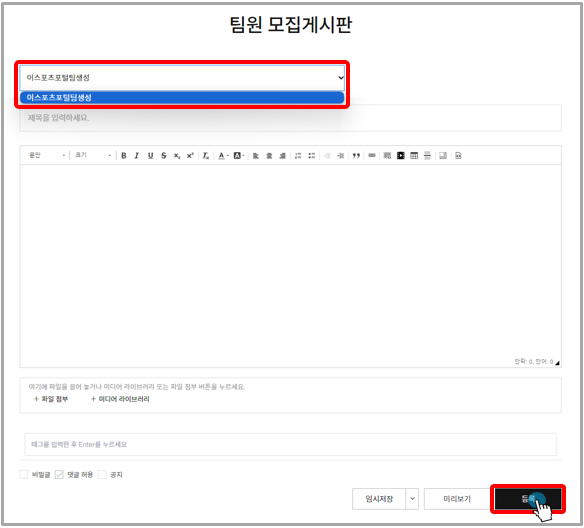Open the 크기 font size dropdown
The width and height of the screenshot is (584, 528).
pos(93,155)
